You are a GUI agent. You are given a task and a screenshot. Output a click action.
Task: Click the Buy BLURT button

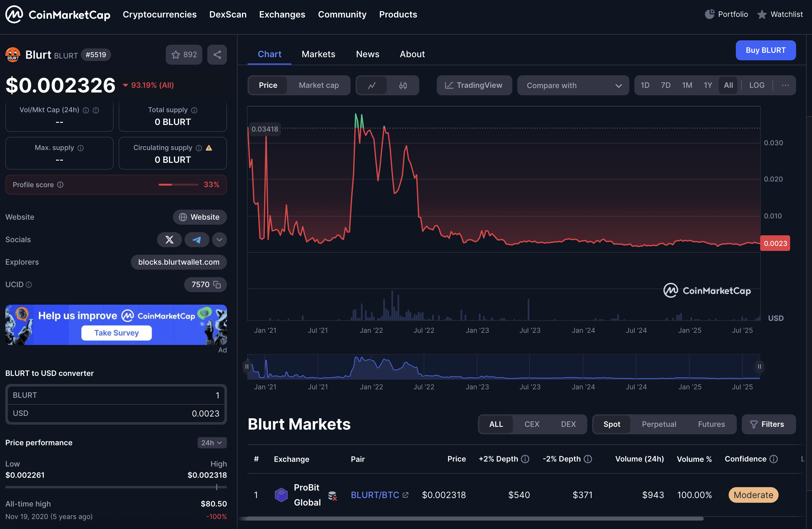[765, 51]
